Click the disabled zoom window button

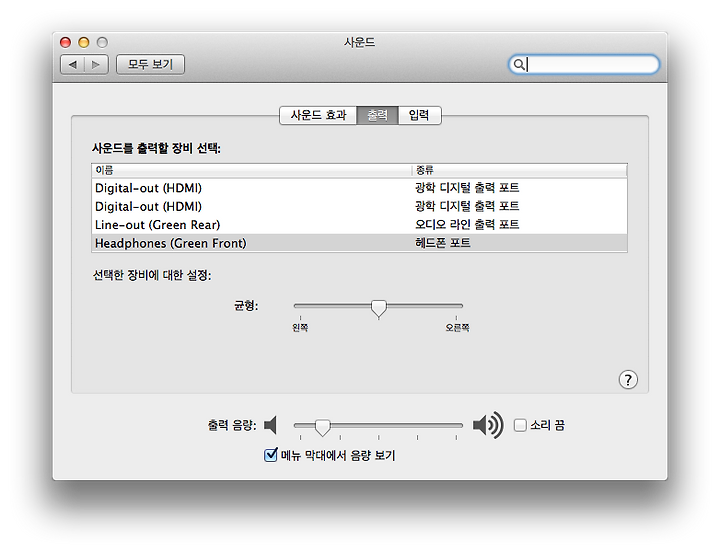102,43
